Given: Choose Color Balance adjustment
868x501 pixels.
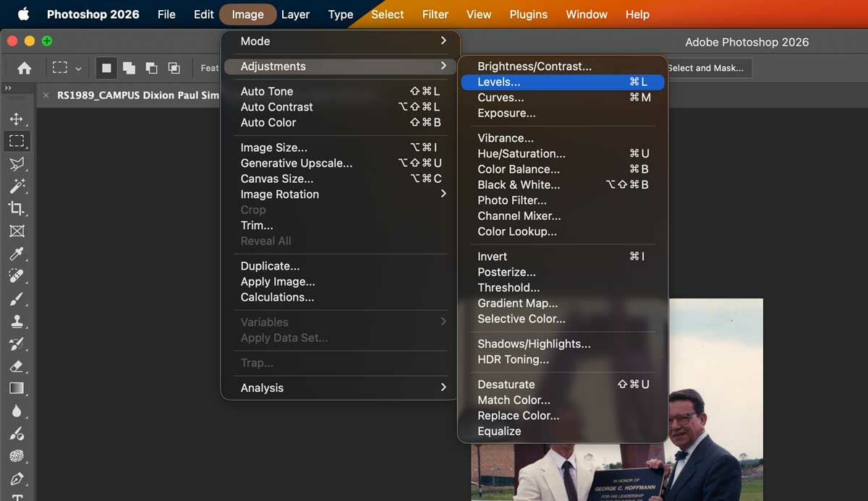Looking at the screenshot, I should click(562, 169).
